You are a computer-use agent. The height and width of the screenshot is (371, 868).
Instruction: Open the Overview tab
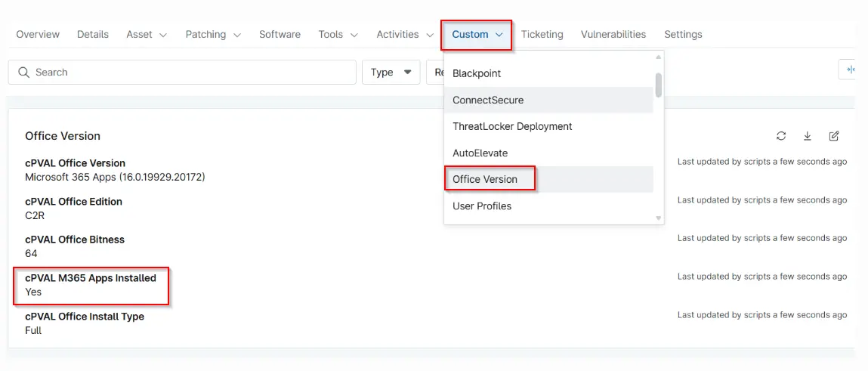(38, 34)
